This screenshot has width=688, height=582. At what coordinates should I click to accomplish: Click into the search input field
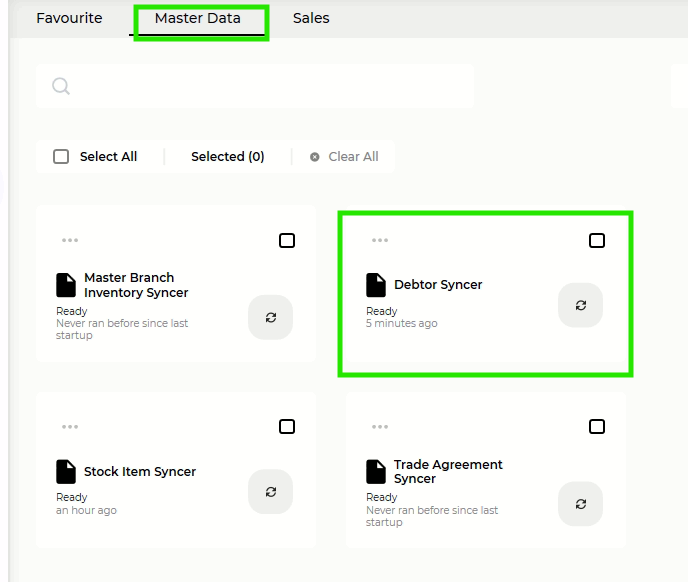click(270, 87)
